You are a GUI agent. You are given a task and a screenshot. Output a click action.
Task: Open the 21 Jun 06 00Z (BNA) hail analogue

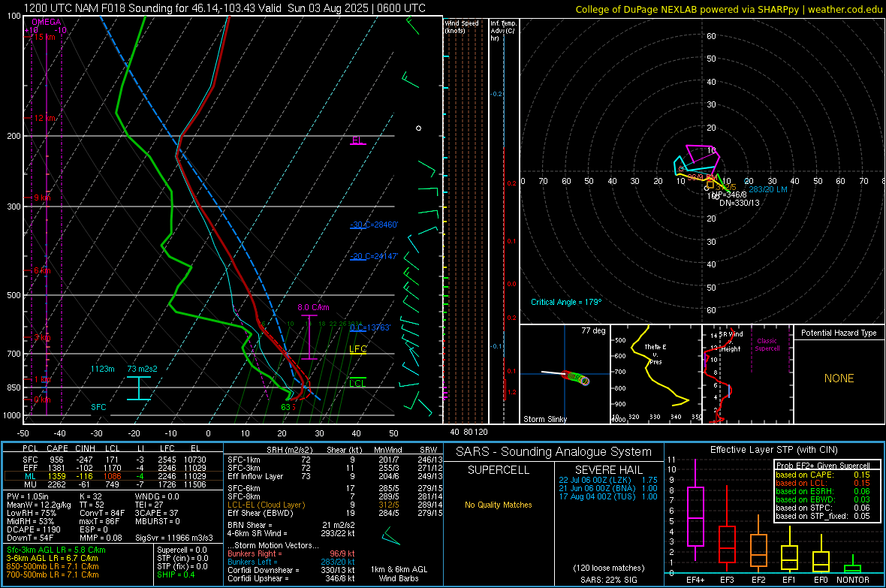click(x=608, y=488)
